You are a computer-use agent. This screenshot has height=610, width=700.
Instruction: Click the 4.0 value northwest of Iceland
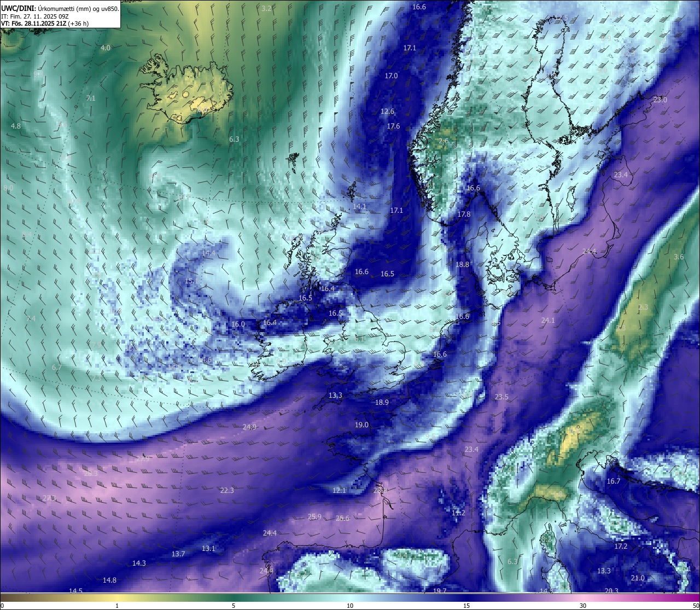(106, 48)
